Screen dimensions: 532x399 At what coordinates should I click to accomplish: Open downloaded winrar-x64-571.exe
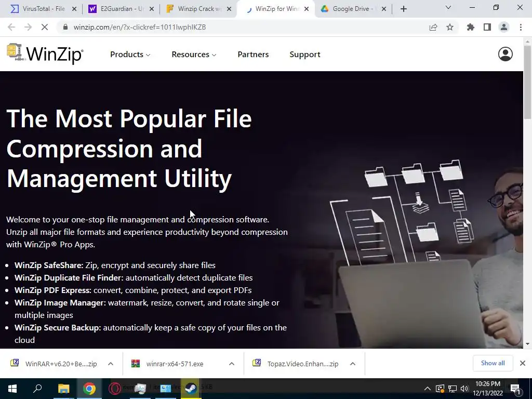168,364
